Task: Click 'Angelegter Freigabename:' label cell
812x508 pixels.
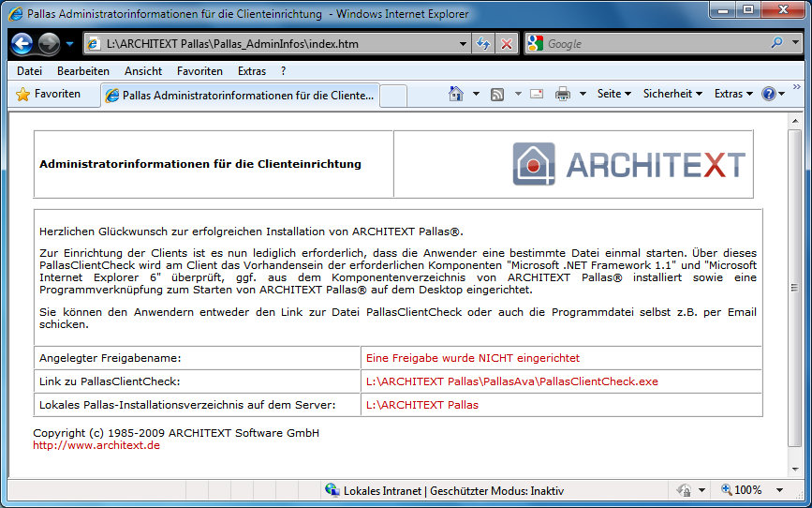Action: (197, 358)
